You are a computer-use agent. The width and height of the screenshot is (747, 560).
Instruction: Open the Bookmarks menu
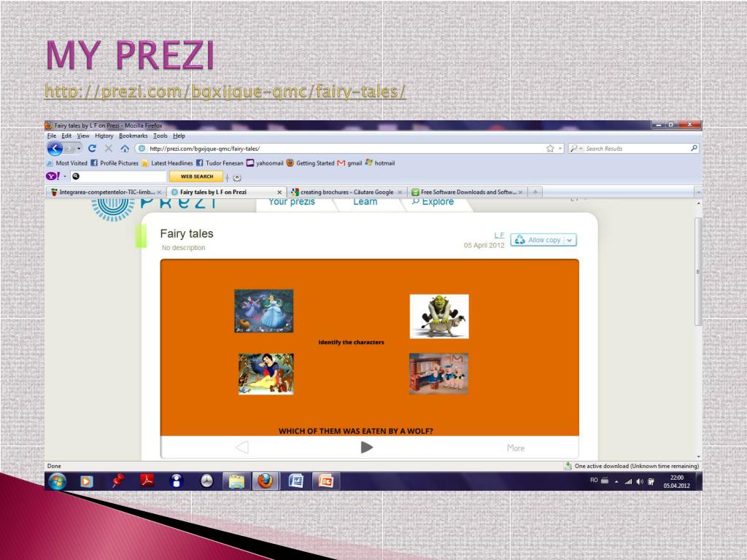click(133, 136)
